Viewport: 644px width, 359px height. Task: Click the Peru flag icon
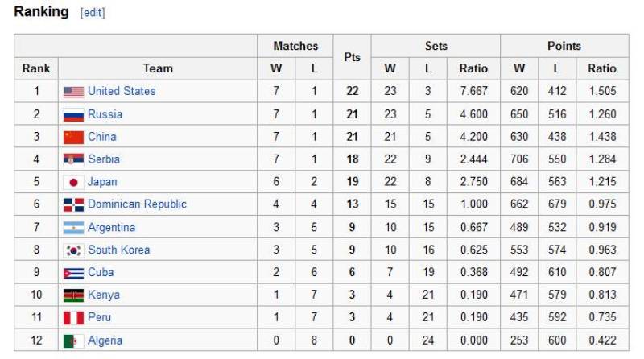[73, 318]
